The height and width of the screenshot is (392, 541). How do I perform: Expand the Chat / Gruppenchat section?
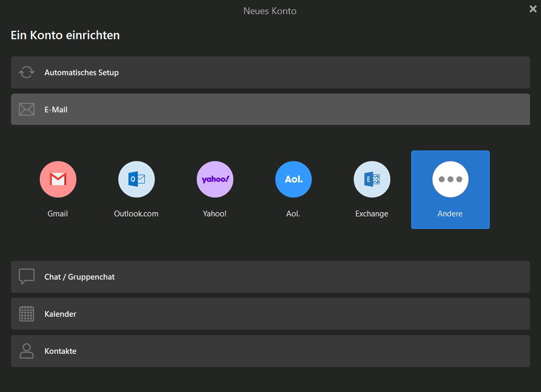coord(270,277)
